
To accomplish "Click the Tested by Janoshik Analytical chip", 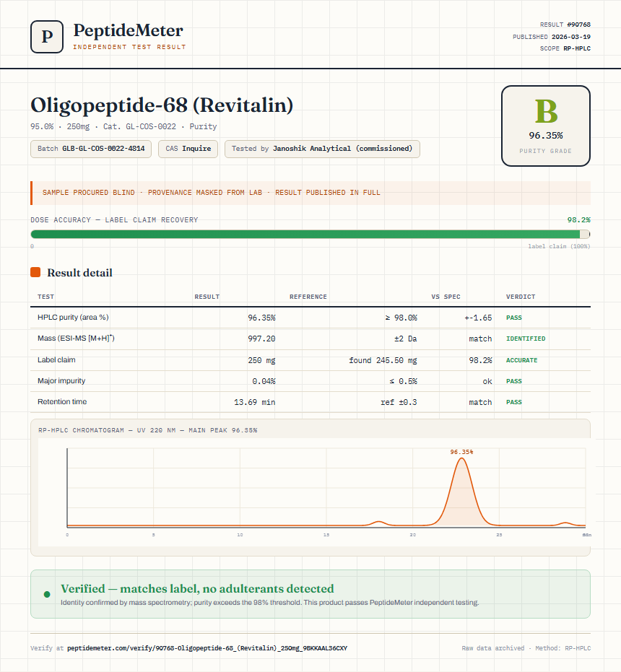I will click(322, 149).
